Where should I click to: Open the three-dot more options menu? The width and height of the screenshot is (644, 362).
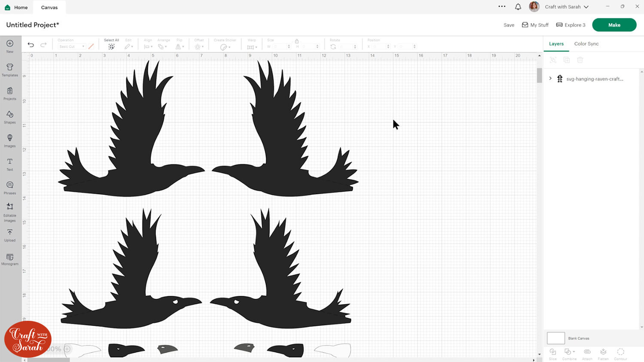[x=502, y=6]
